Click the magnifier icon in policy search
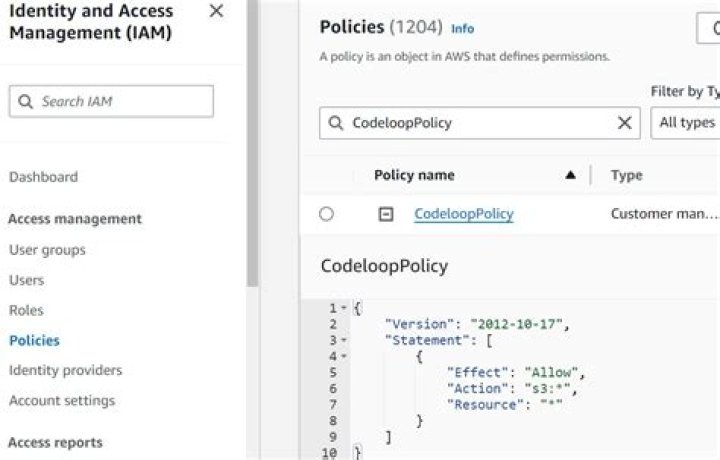Image resolution: width=720 pixels, height=460 pixels. [x=335, y=123]
